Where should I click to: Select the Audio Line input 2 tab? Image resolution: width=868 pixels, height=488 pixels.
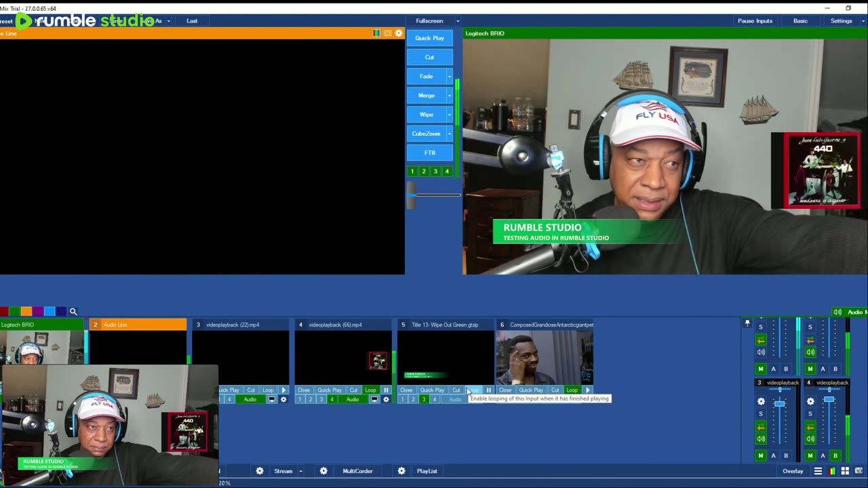[138, 325]
